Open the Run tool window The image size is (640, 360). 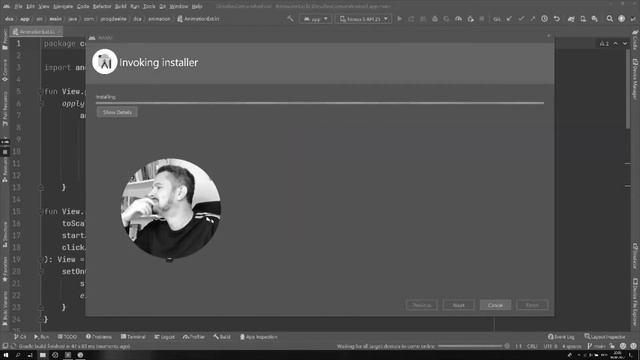[x=42, y=337]
